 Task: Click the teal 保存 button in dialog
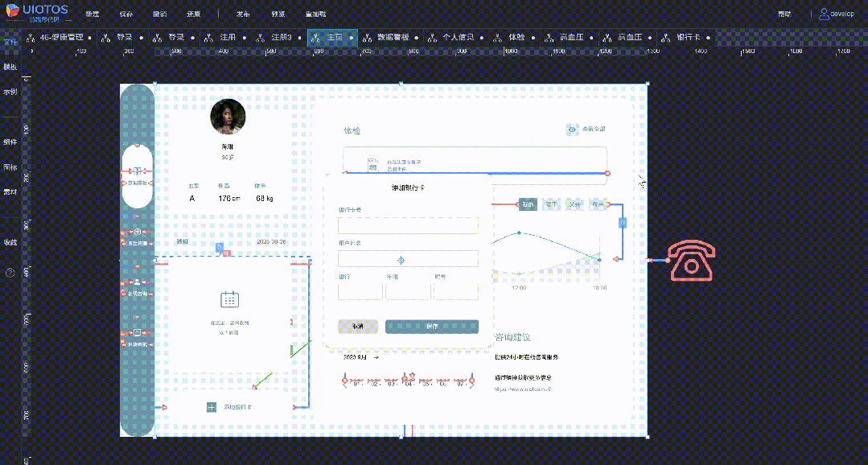(x=432, y=327)
